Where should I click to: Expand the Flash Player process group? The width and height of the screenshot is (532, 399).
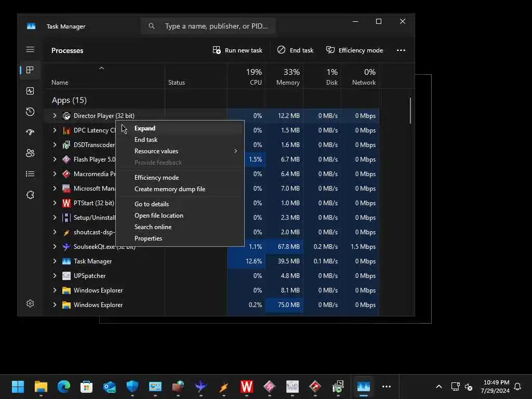click(55, 159)
